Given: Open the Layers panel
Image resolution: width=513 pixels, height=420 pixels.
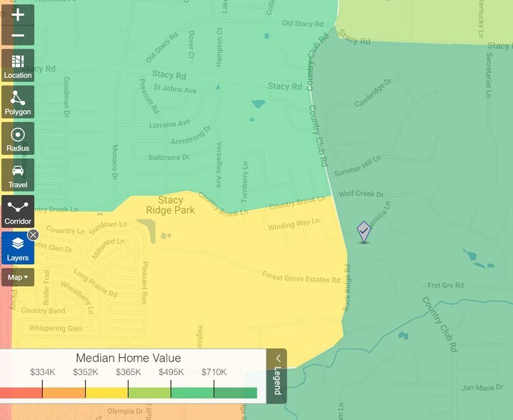Looking at the screenshot, I should (18, 249).
